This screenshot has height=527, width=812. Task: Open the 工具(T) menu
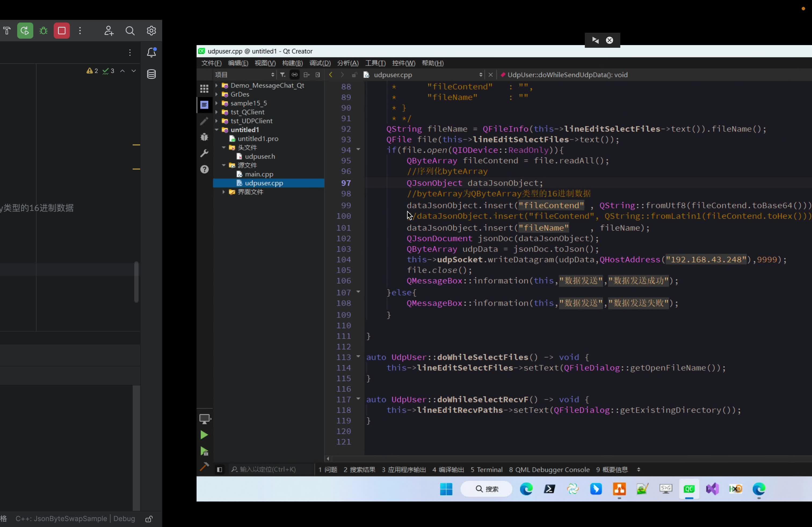tap(375, 63)
